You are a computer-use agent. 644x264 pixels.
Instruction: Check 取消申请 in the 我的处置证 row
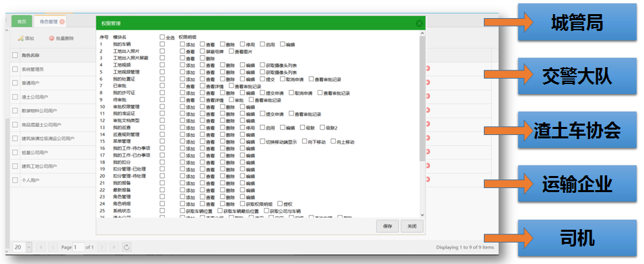[x=283, y=79]
